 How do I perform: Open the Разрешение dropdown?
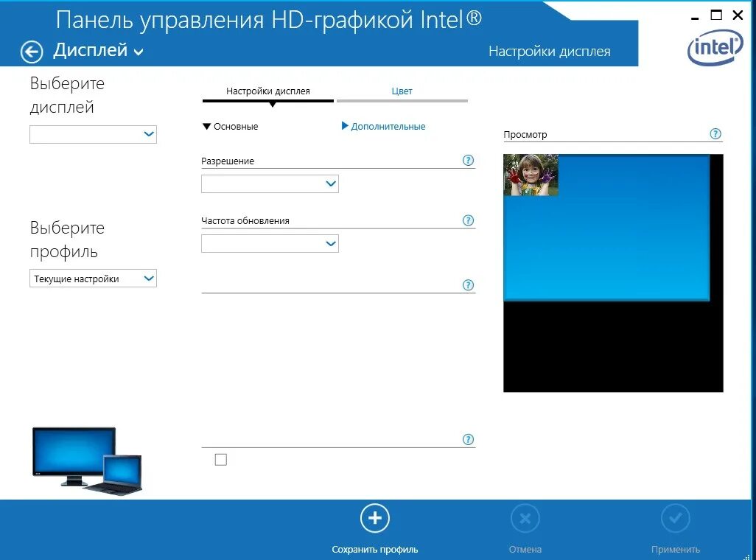(270, 183)
